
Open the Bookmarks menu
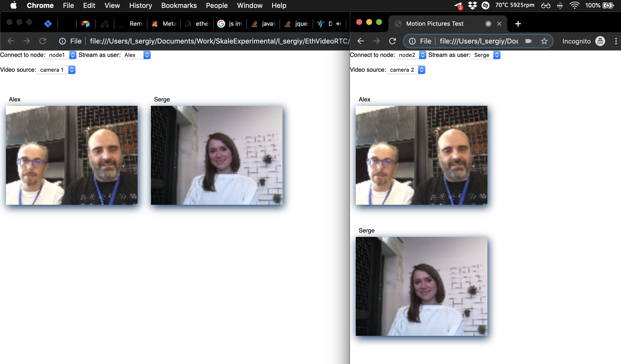click(179, 5)
